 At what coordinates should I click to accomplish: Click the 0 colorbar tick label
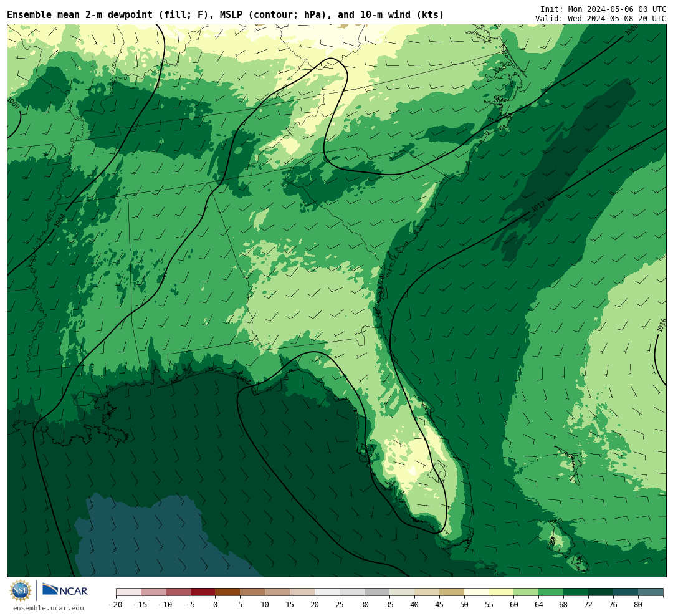coord(215,605)
